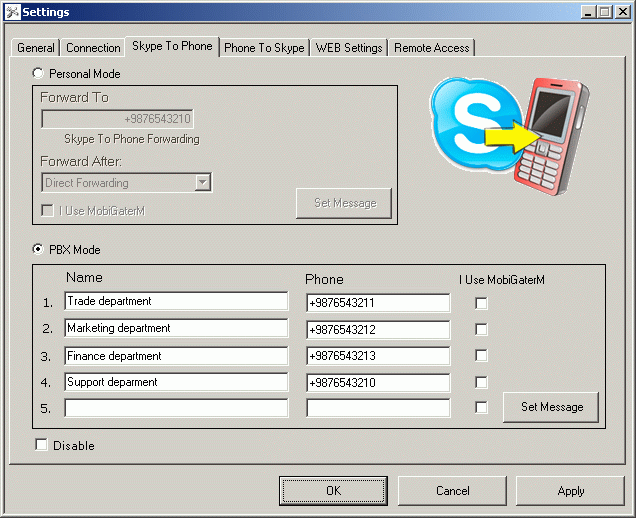
Task: Tick MobiGaterM checkbox for empty row 5
Action: [482, 408]
